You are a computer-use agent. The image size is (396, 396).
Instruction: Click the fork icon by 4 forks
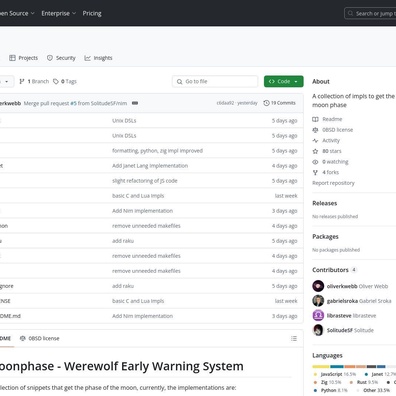pos(315,172)
